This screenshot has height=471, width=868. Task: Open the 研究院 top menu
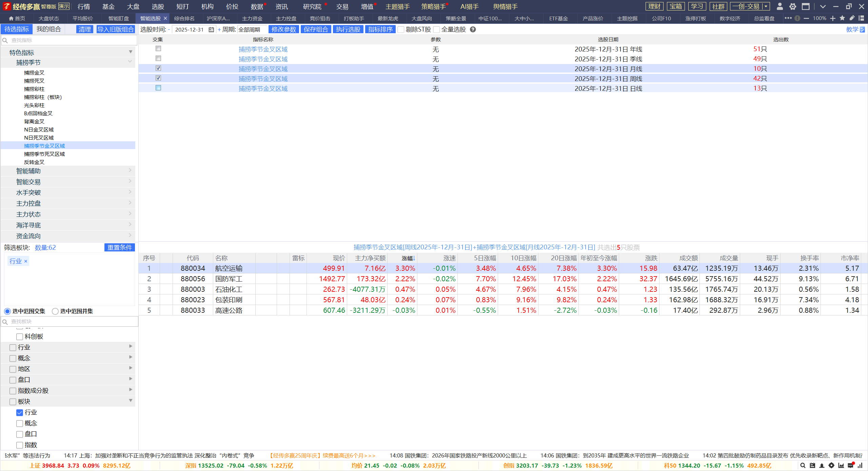tap(312, 6)
